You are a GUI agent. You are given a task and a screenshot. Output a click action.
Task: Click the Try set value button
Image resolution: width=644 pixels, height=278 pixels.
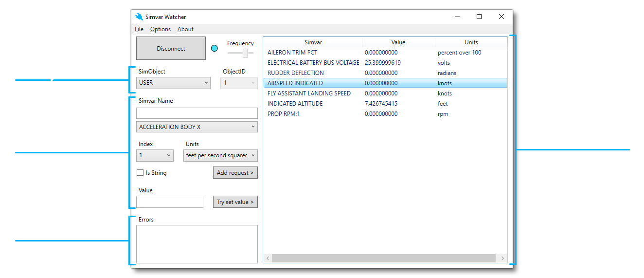(x=235, y=202)
